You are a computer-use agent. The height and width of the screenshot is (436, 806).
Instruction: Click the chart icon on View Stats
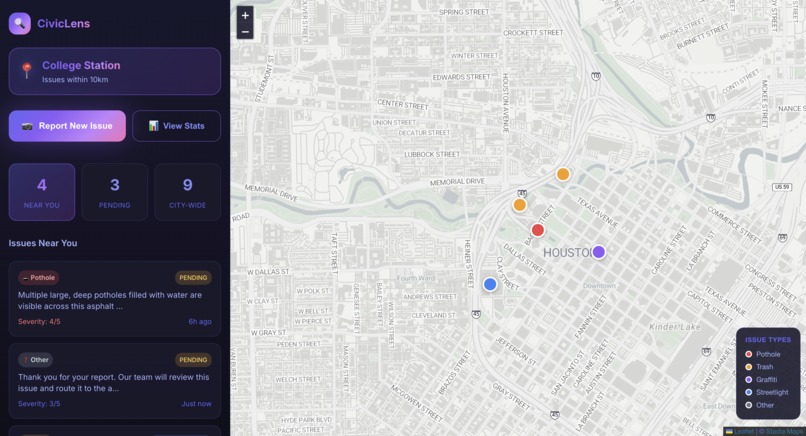(x=153, y=126)
